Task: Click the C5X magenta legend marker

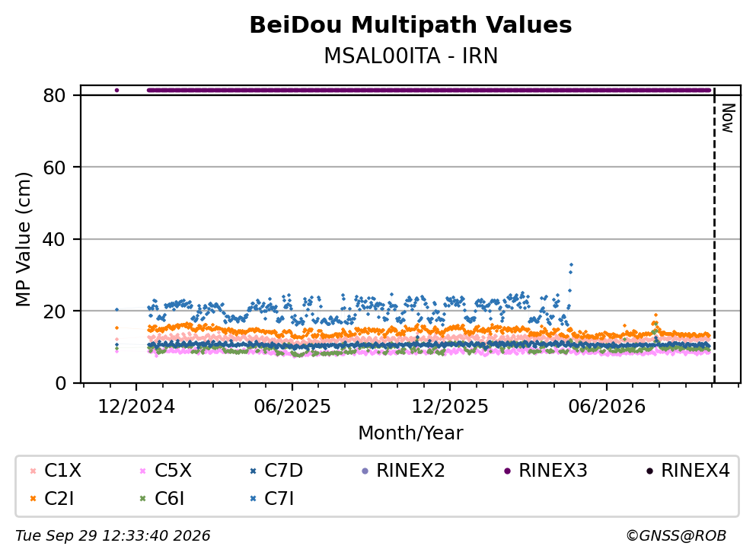Action: click(143, 471)
